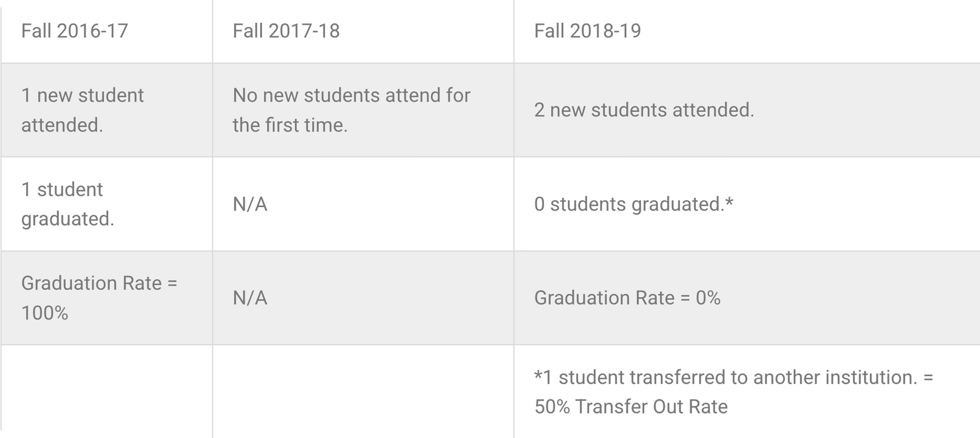Select the 'Graduation Rate = 100%' cell
The image size is (980, 438).
pos(99,298)
